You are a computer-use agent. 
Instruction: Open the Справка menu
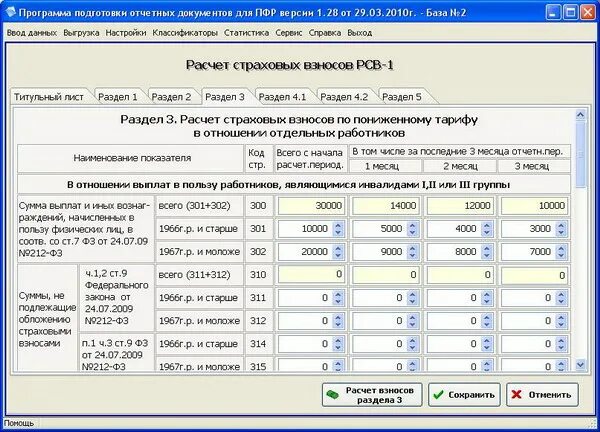pyautogui.click(x=325, y=33)
